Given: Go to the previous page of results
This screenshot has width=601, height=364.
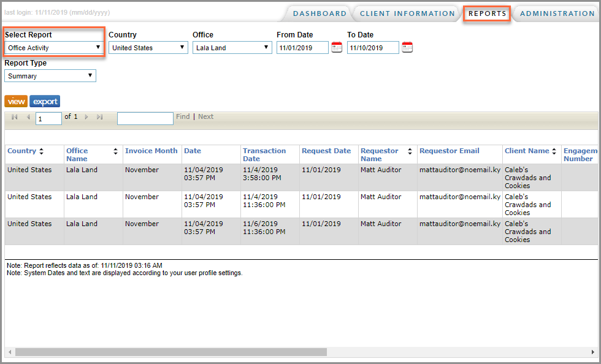Looking at the screenshot, I should click(28, 116).
